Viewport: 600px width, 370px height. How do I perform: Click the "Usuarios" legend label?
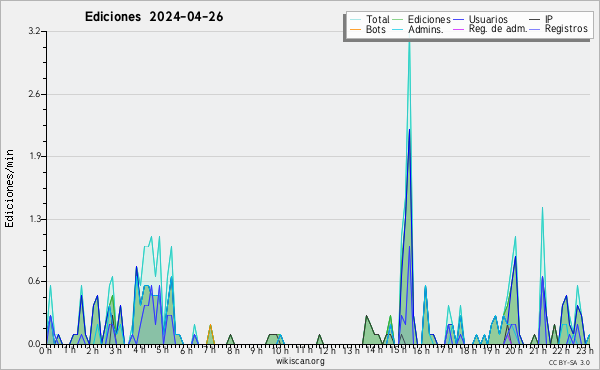tap(488, 19)
